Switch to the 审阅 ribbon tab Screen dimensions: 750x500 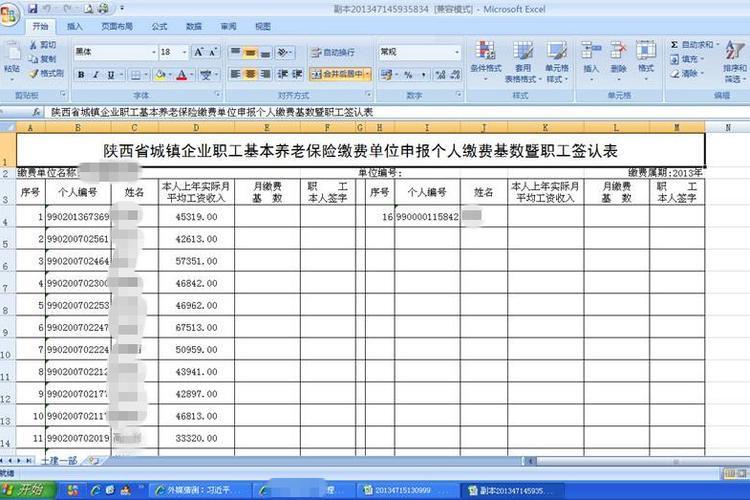[x=228, y=27]
